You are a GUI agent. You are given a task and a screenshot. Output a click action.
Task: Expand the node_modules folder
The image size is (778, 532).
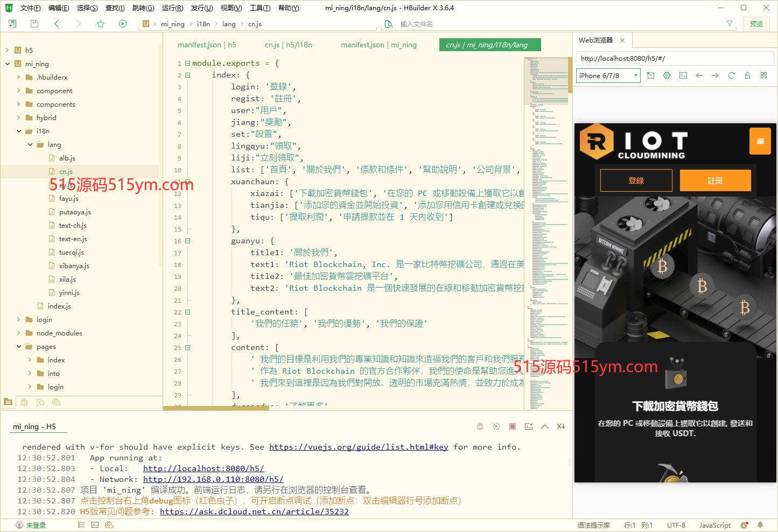click(19, 333)
